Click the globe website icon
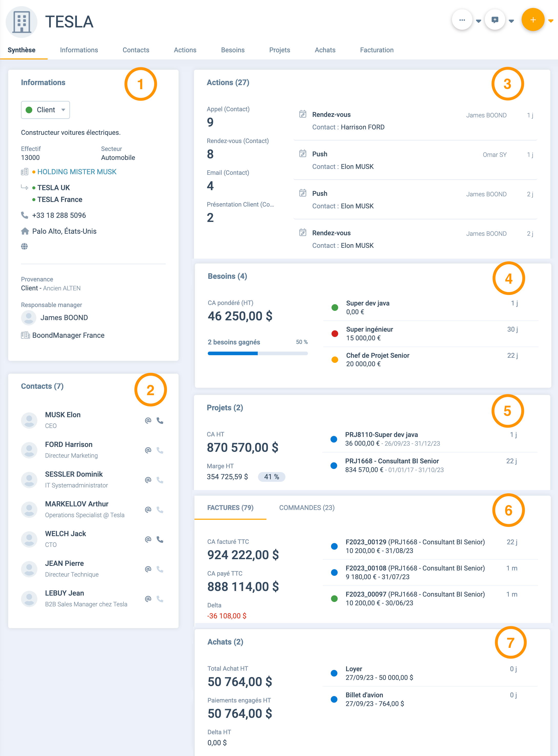The height and width of the screenshot is (756, 558). click(x=24, y=246)
